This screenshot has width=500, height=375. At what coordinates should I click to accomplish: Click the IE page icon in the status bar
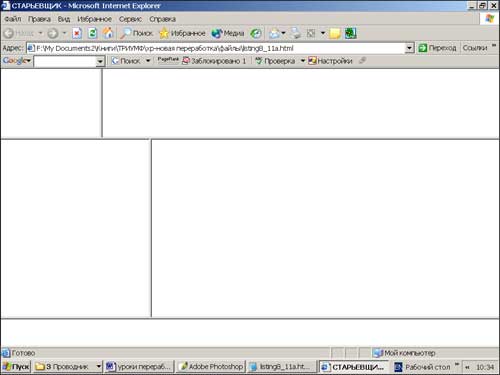(6, 353)
